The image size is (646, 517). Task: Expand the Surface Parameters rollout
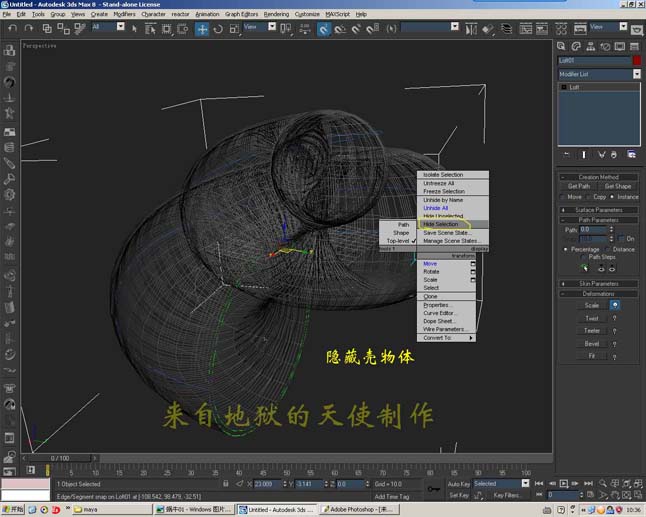[x=599, y=210]
